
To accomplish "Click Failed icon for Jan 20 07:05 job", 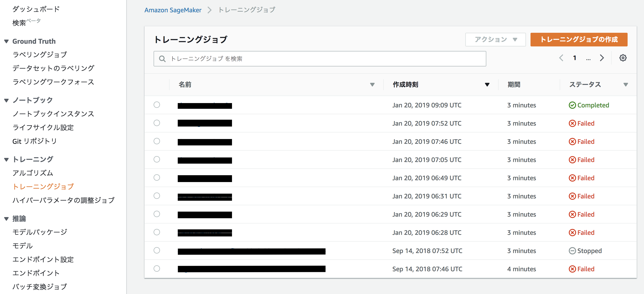I will pos(572,160).
